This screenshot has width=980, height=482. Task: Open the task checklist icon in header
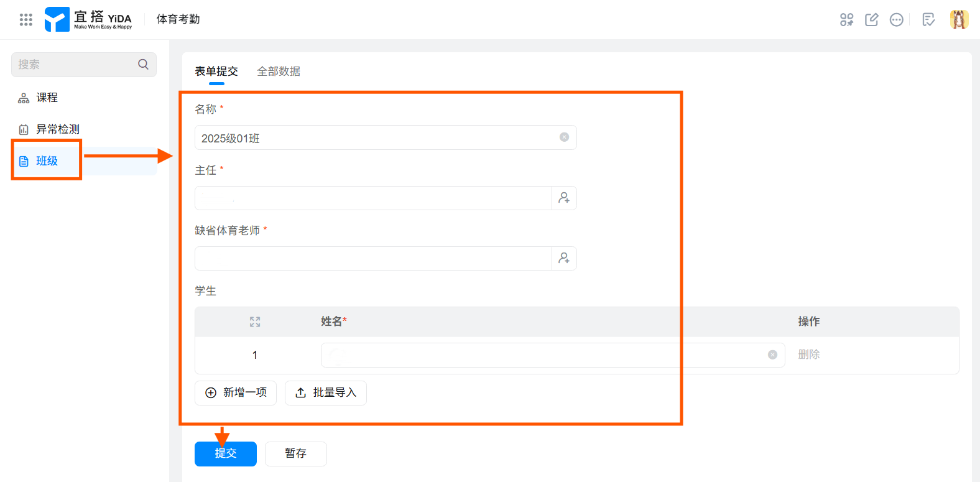(928, 20)
